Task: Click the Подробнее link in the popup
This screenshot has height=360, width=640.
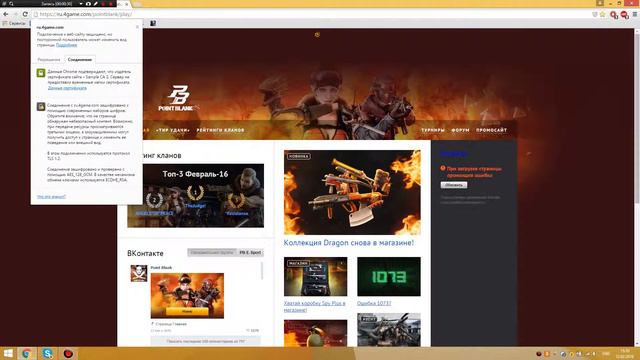Action: [x=67, y=45]
